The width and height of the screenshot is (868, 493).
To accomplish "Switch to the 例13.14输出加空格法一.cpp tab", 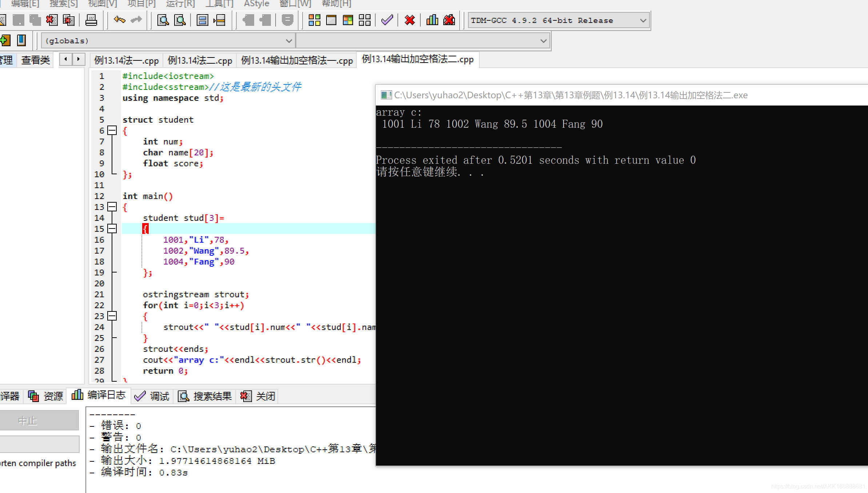I will (297, 60).
